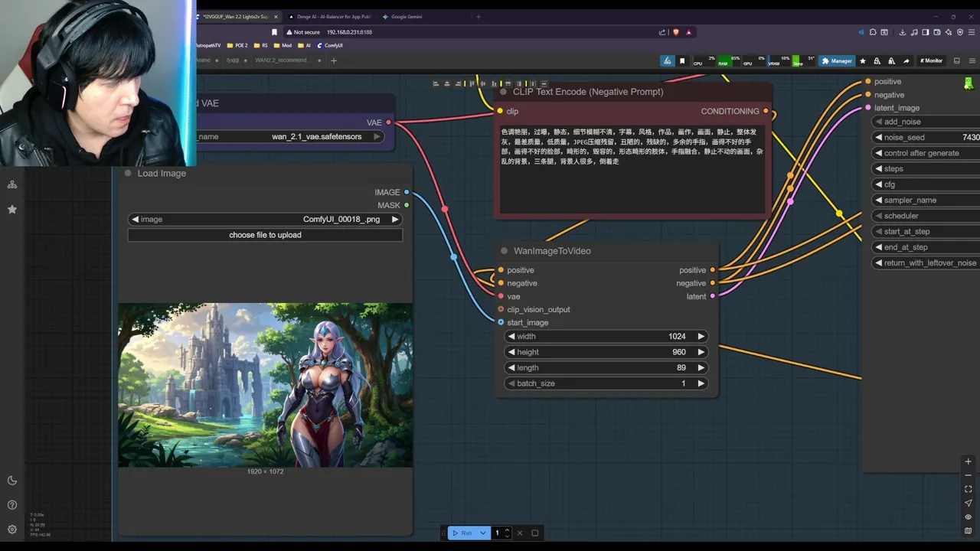Toggle dark theme moon icon in sidebar

pyautogui.click(x=12, y=481)
